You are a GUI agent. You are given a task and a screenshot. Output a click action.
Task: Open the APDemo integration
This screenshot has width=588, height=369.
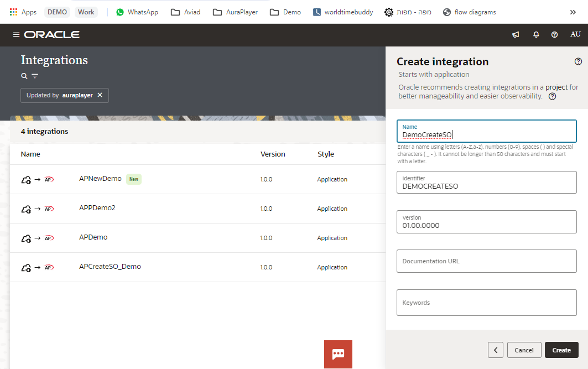93,237
